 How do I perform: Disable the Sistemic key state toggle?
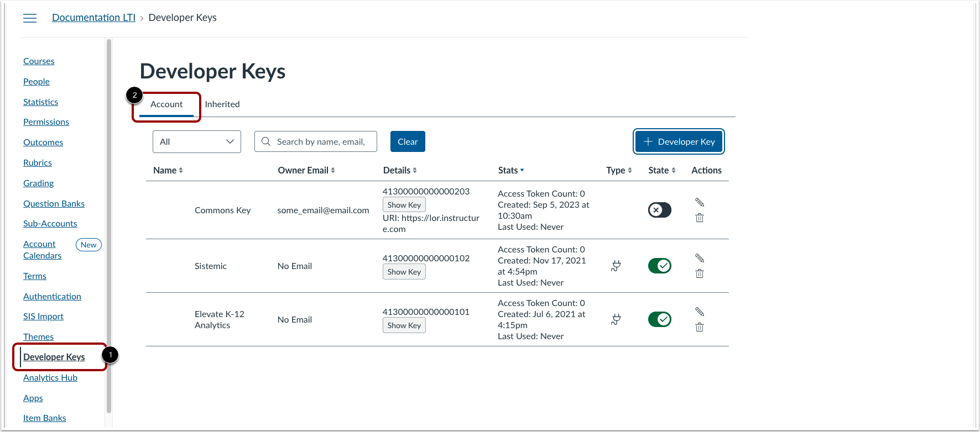pyautogui.click(x=660, y=266)
